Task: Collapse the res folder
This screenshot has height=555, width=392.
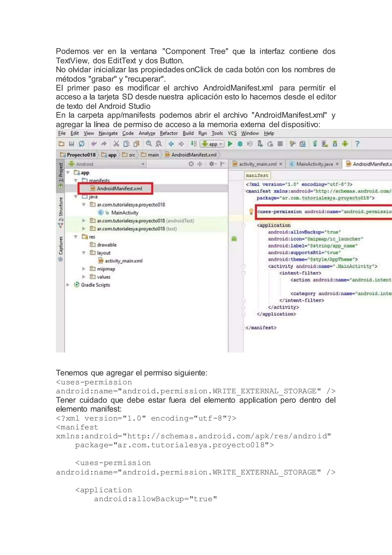Action: 76,237
